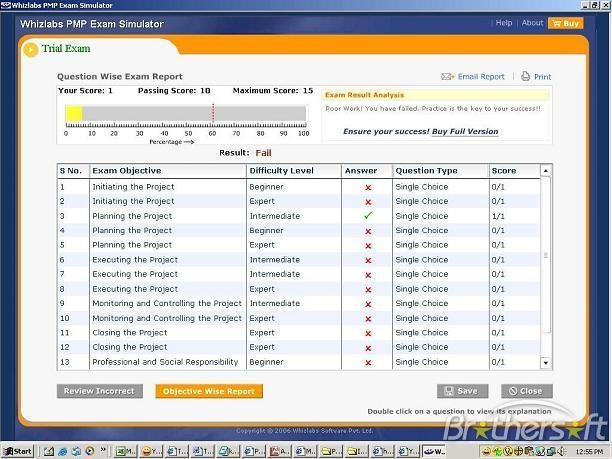The width and height of the screenshot is (612, 459).
Task: Click the Trial Exam arrow icon
Action: point(30,50)
